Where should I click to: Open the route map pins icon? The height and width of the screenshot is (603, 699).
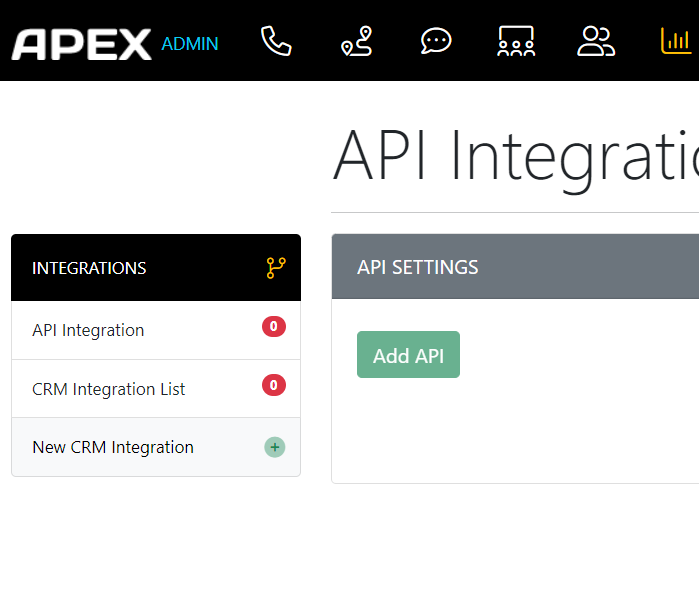356,41
